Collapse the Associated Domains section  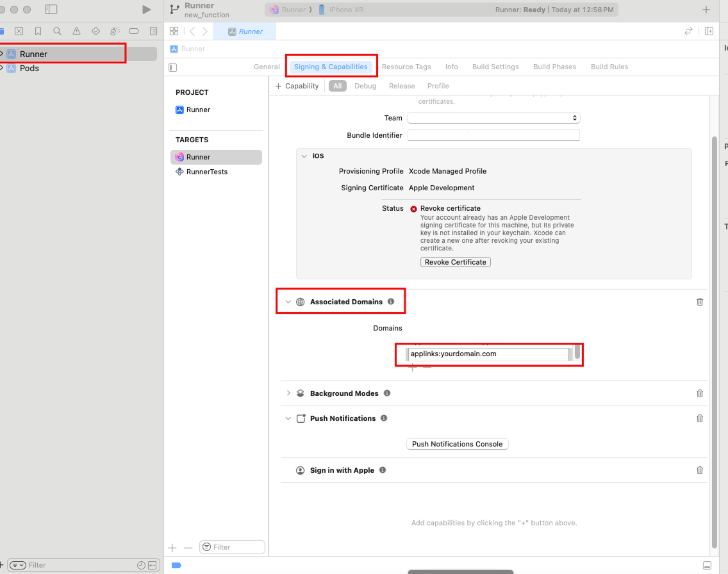288,302
